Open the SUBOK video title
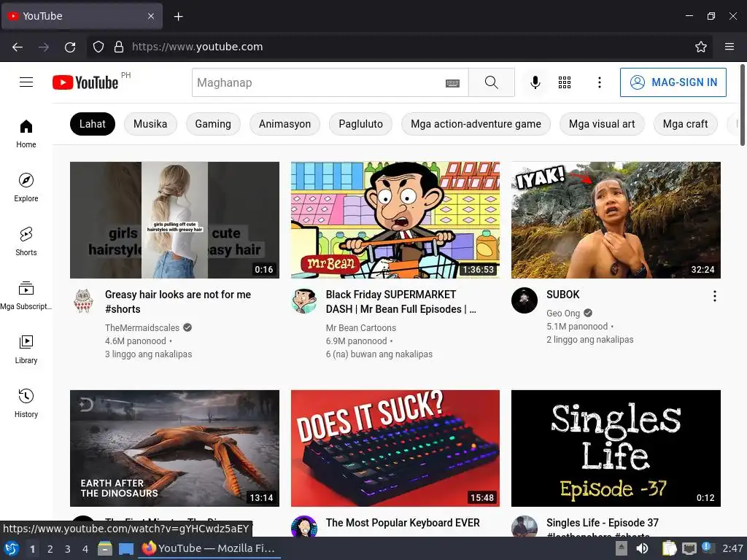 point(563,295)
